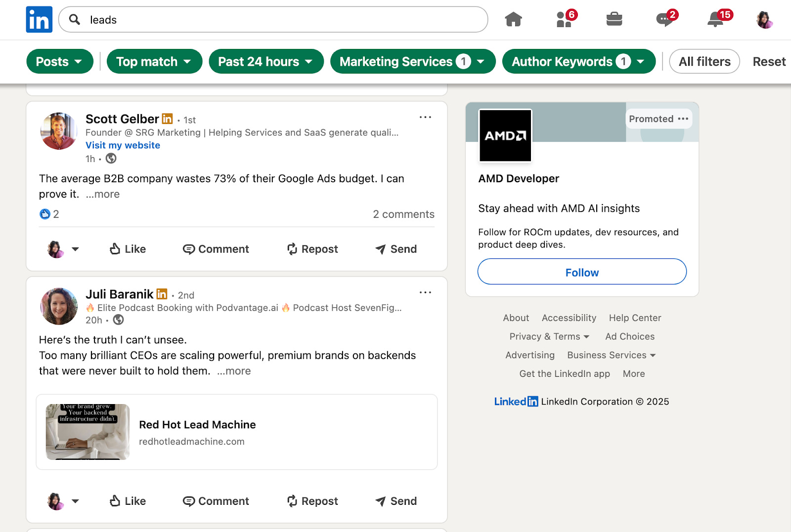View like reactions on Scott Gelber's post
This screenshot has height=532, width=791.
pyautogui.click(x=49, y=214)
